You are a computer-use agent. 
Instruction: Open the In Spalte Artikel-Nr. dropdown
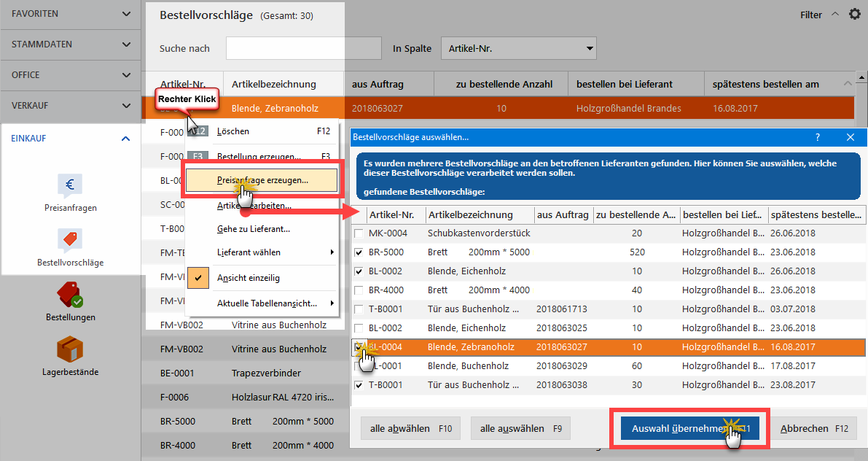(x=518, y=48)
